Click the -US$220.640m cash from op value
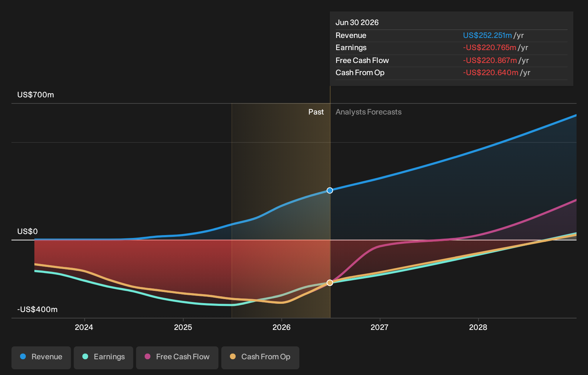Viewport: 588px width, 375px height. point(491,73)
